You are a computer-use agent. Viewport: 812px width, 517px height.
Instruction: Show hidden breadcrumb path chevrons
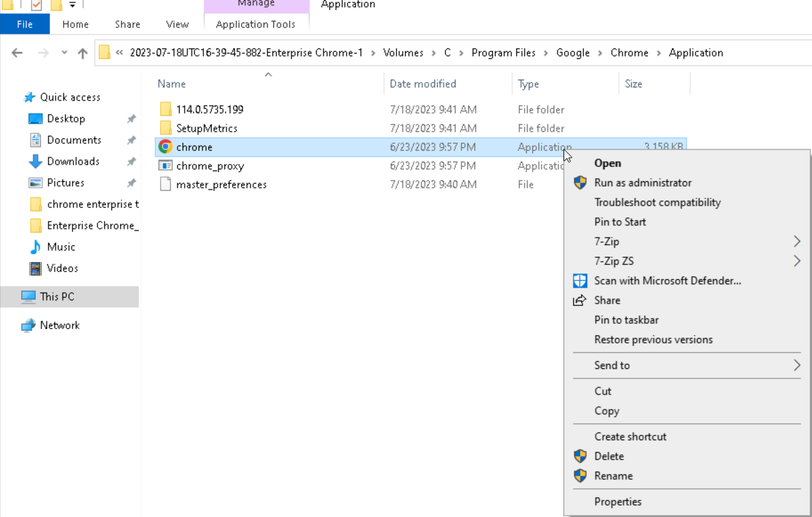tap(119, 53)
